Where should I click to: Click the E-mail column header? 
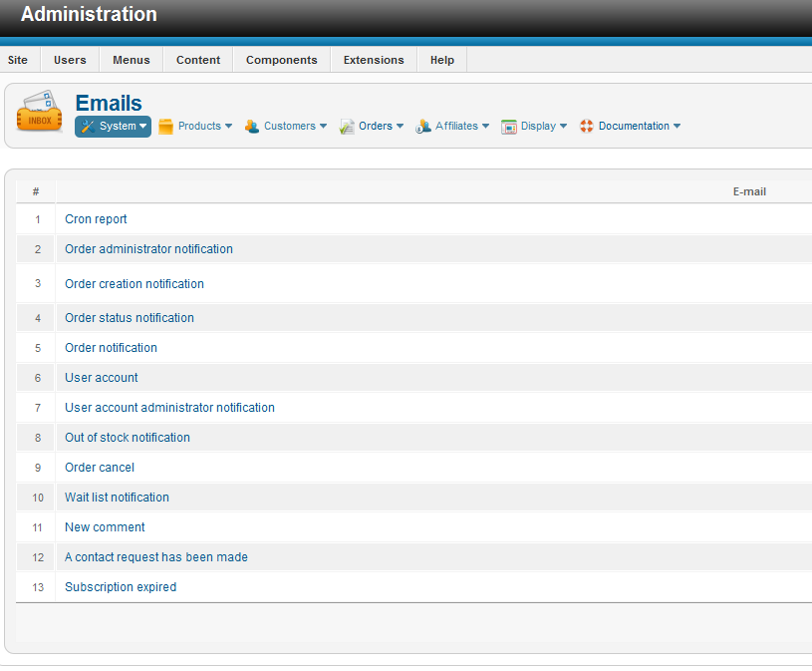pyautogui.click(x=749, y=191)
